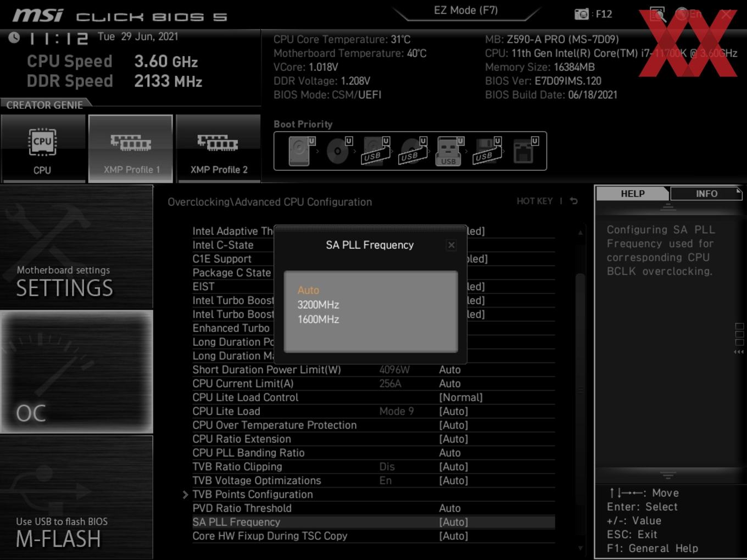747x560 pixels.
Task: Open the INFO tab
Action: [x=706, y=194]
